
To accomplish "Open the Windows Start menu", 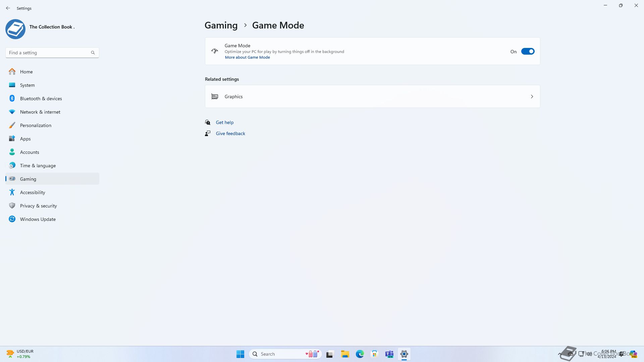I will coord(240,354).
